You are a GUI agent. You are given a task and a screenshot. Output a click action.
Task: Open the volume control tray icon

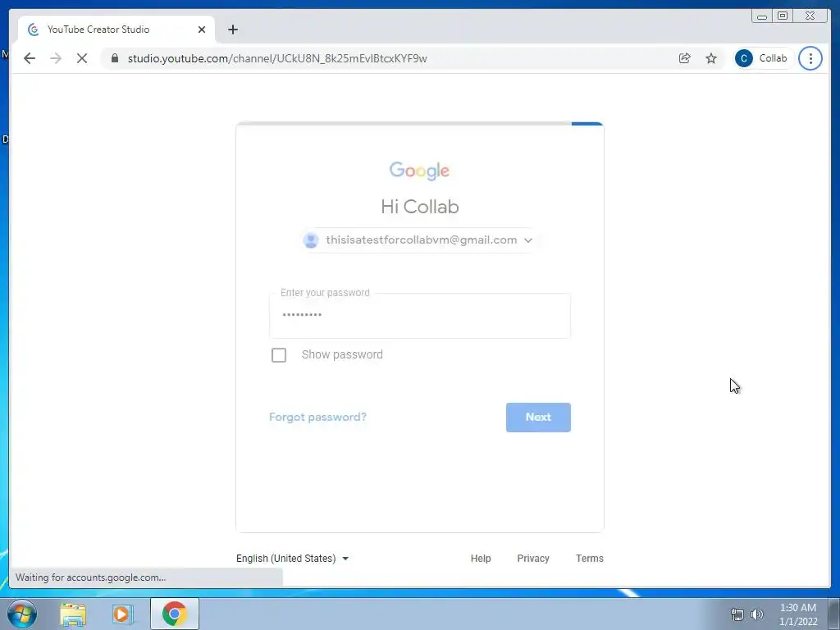click(x=757, y=614)
